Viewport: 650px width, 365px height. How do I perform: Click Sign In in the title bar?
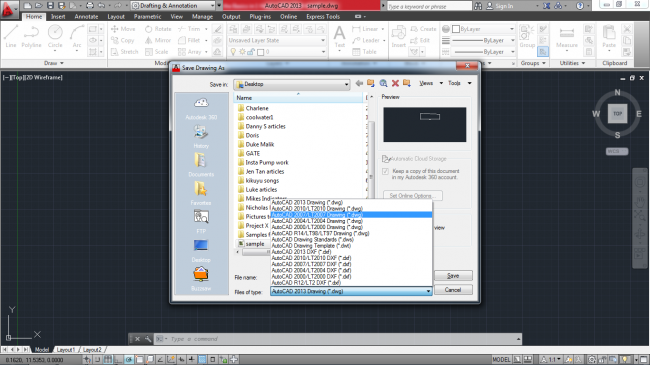pos(499,6)
